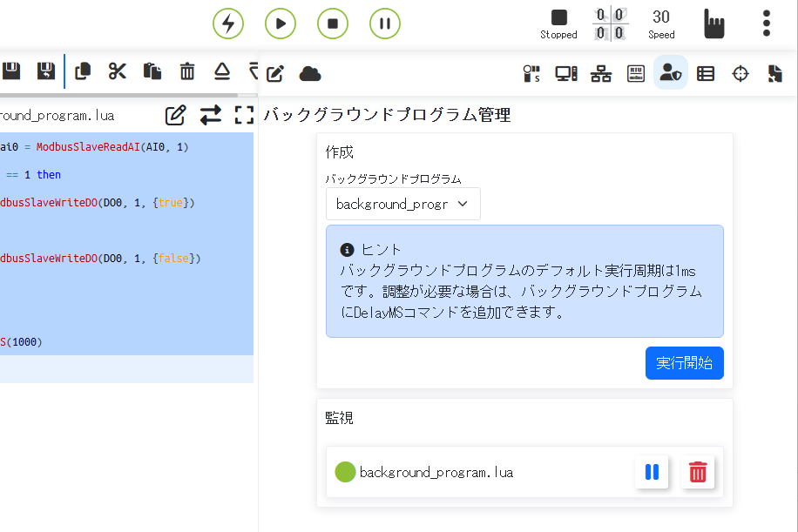
Task: Open the crosshair target icon
Action: [x=740, y=74]
